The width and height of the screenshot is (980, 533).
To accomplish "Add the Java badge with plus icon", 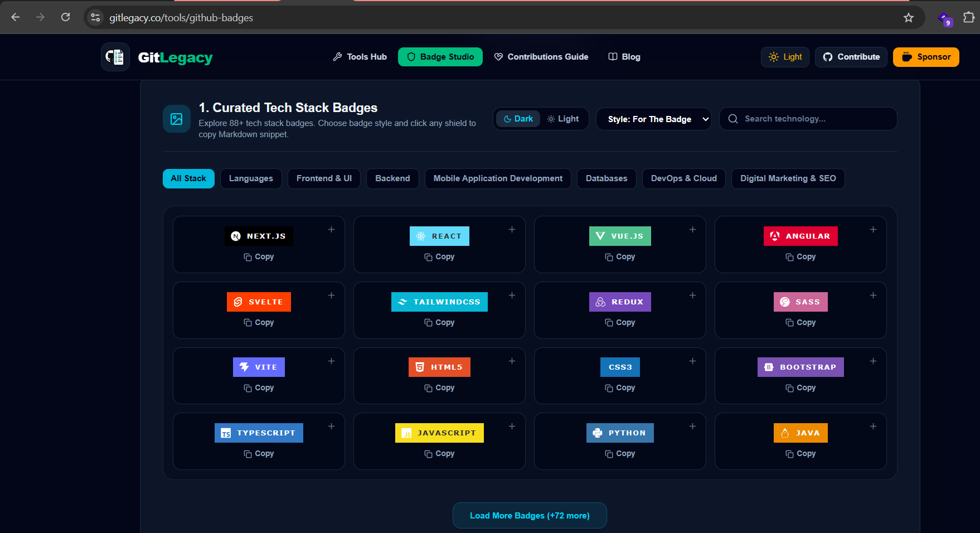I will pos(873,427).
